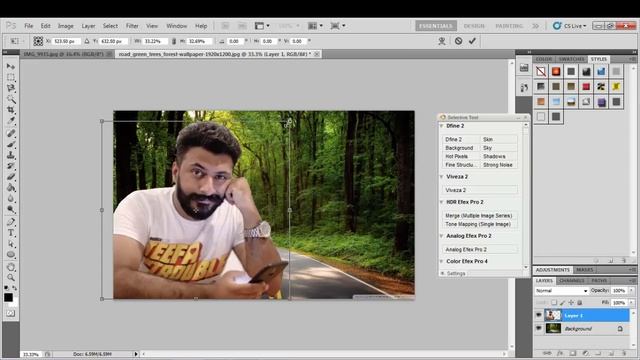This screenshot has width=640, height=360.
Task: Click the Background preset in Dfine 2
Action: coord(460,148)
